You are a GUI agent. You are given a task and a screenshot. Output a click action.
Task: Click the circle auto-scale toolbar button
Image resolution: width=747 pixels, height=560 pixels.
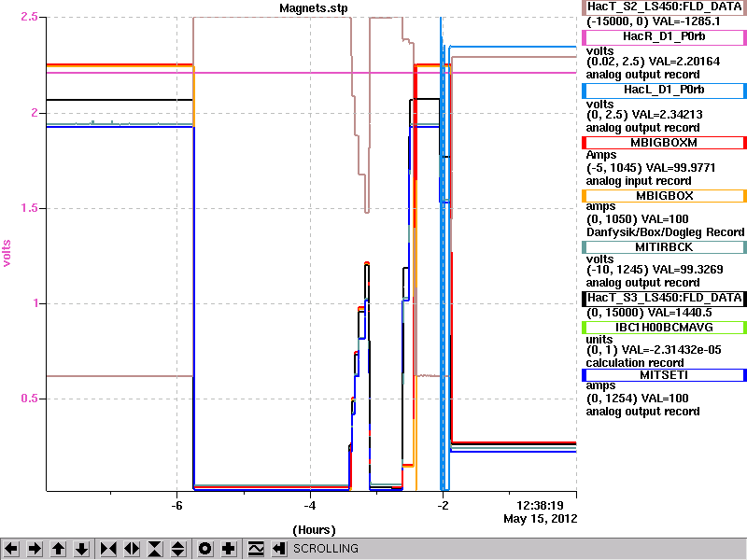coord(204,549)
